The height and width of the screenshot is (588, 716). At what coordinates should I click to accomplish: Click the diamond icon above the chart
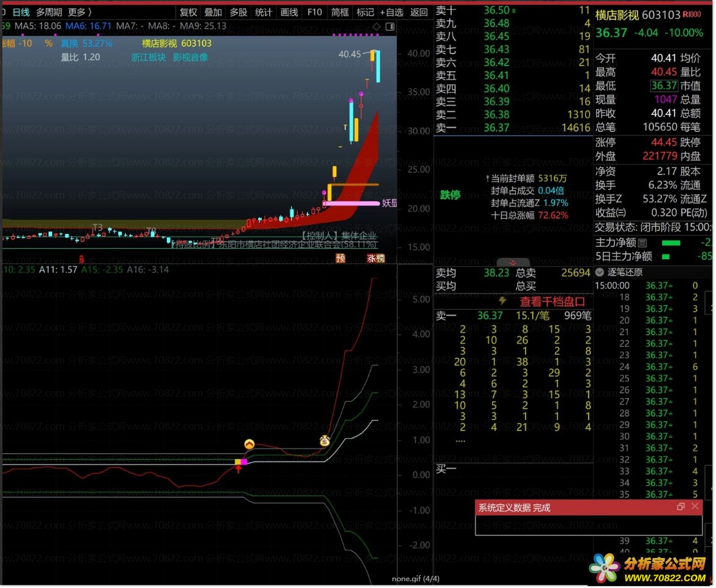click(x=377, y=26)
